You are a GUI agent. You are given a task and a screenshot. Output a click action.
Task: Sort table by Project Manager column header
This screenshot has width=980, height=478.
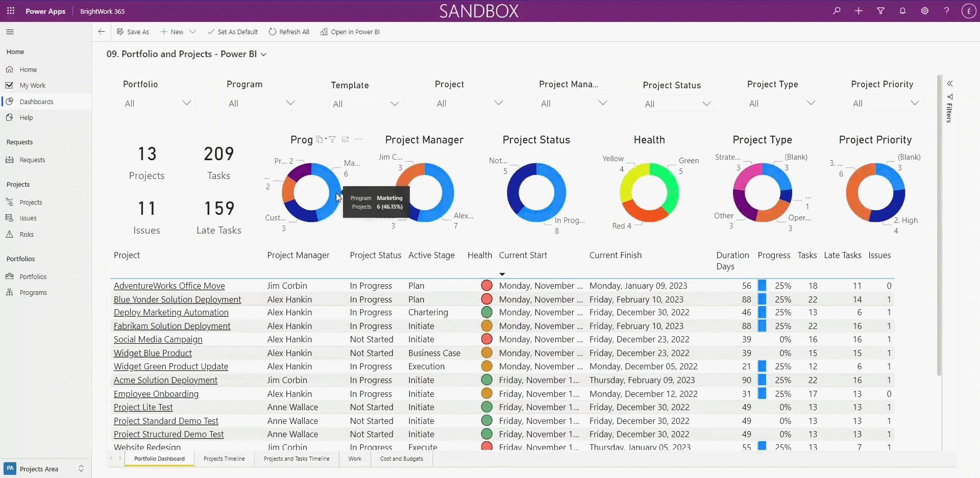(x=298, y=255)
